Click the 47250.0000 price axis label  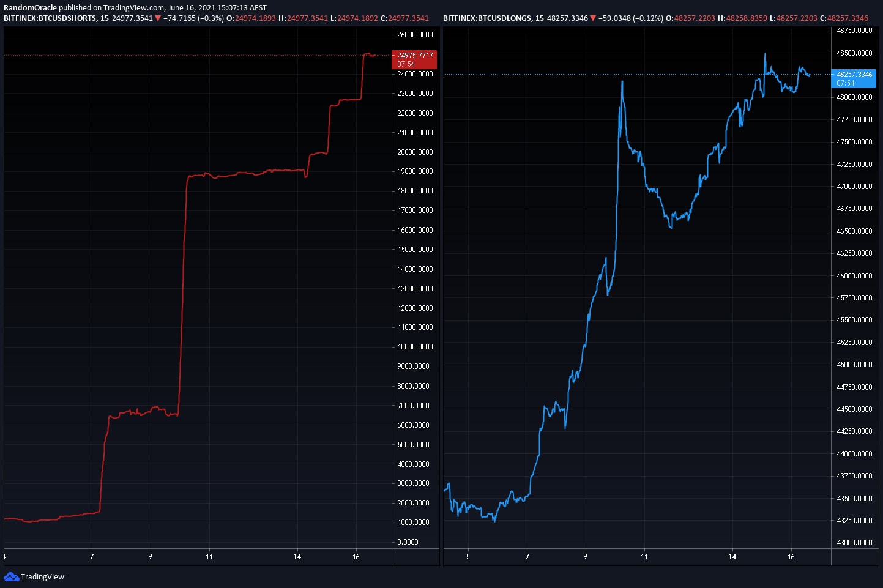(x=854, y=165)
